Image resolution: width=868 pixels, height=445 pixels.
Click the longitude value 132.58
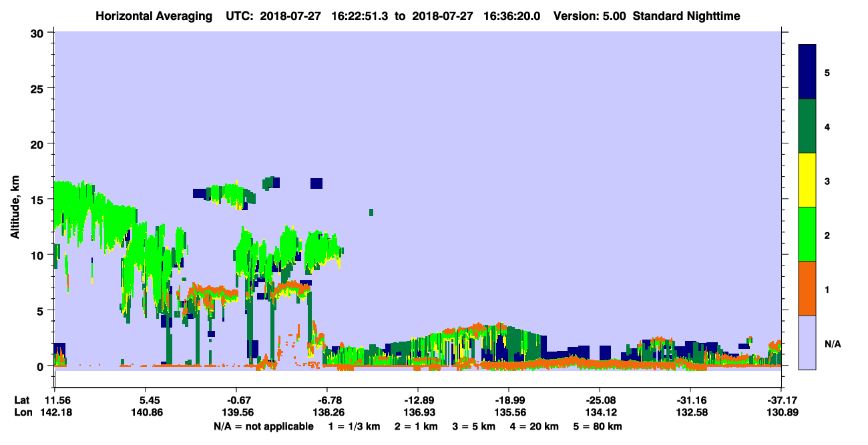coord(690,412)
